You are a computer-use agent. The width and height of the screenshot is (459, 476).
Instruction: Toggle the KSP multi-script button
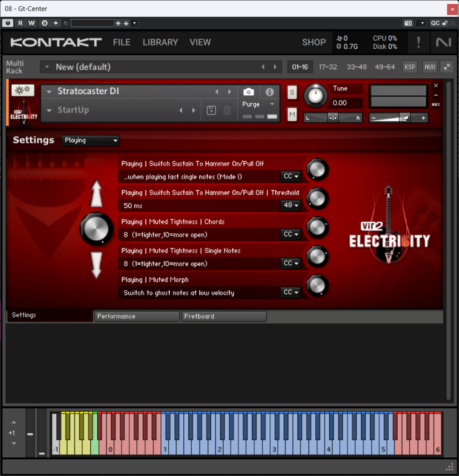(x=410, y=67)
